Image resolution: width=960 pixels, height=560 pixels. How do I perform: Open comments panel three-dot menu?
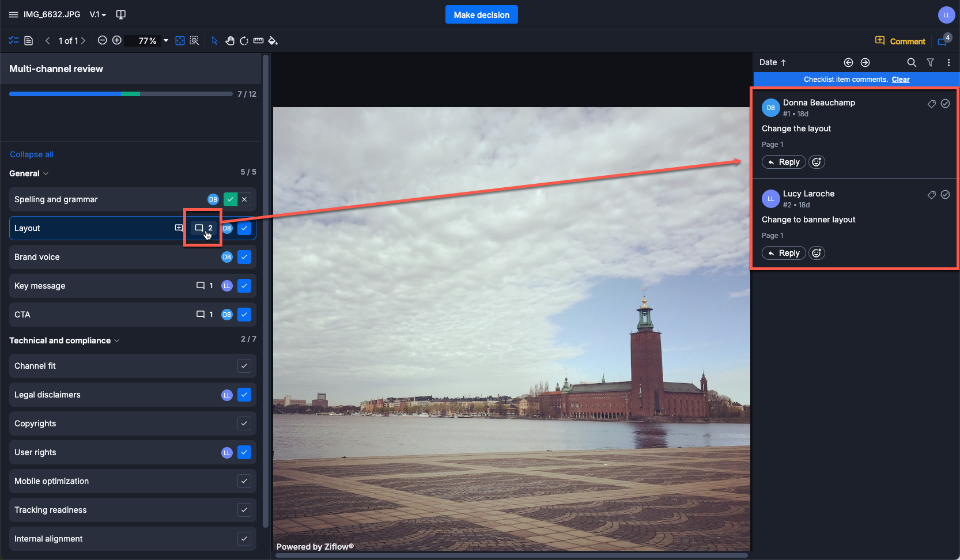948,62
